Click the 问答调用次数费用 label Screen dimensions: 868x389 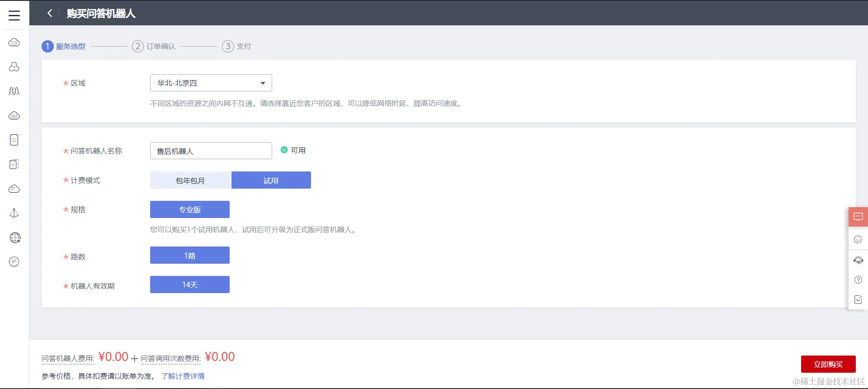(x=170, y=359)
